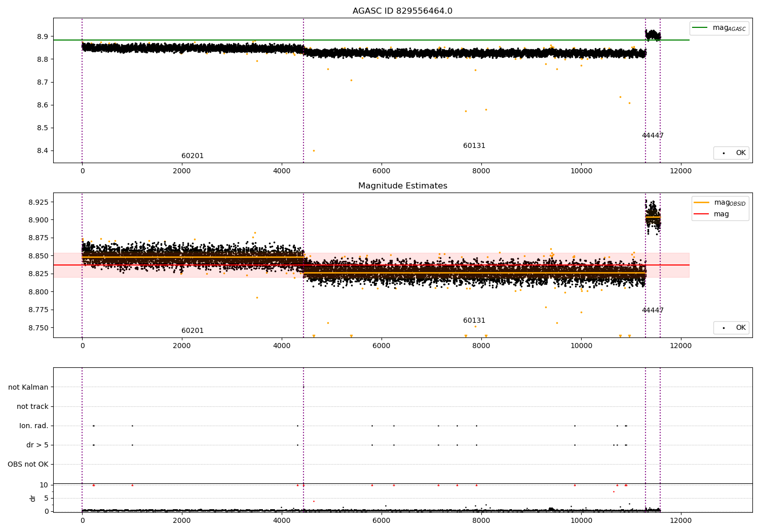Click obsid label 60201 in Magnitude Estimates plot
The width and height of the screenshot is (760, 532).
(193, 331)
